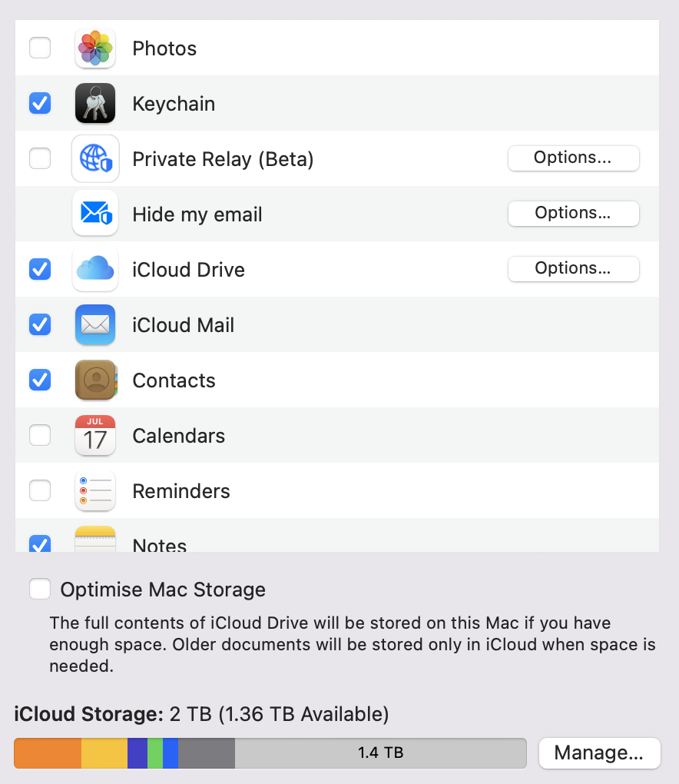The height and width of the screenshot is (784, 679).
Task: Click the Reminders label text
Action: coord(181,491)
